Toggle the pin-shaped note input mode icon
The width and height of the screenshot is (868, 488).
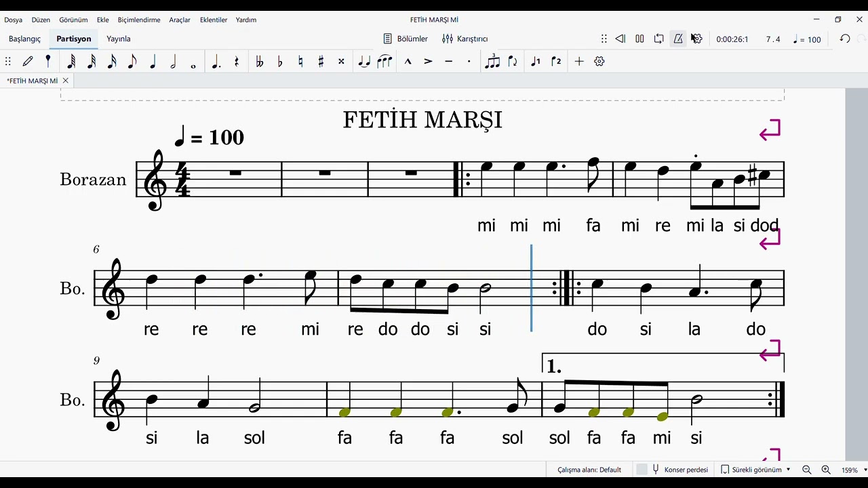pyautogui.click(x=48, y=61)
